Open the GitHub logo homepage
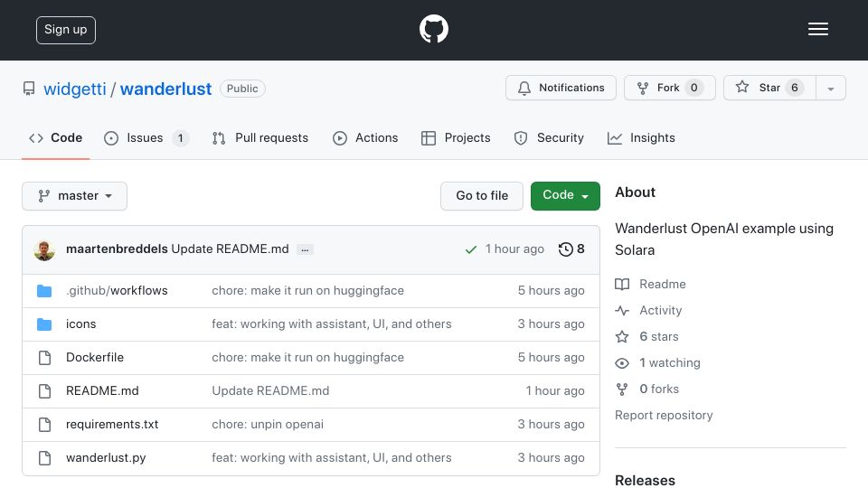Screen dimensions: 868x488 pyautogui.click(x=433, y=29)
